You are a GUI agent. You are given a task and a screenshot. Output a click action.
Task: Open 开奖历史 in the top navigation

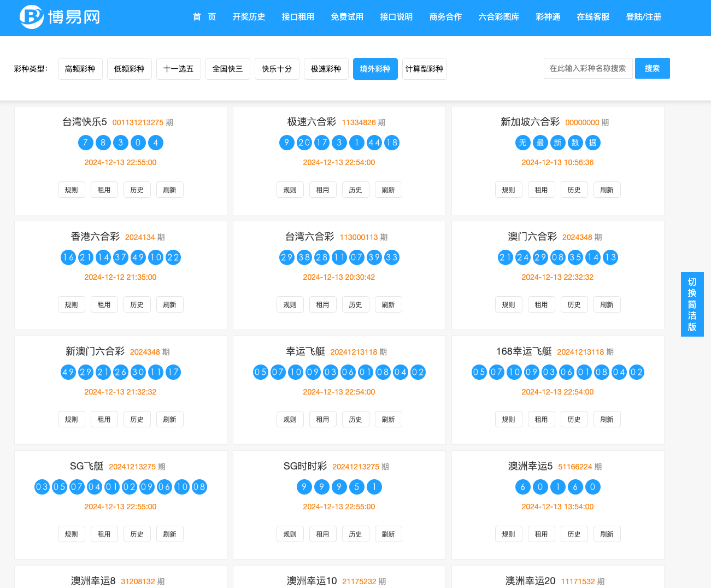pyautogui.click(x=249, y=17)
